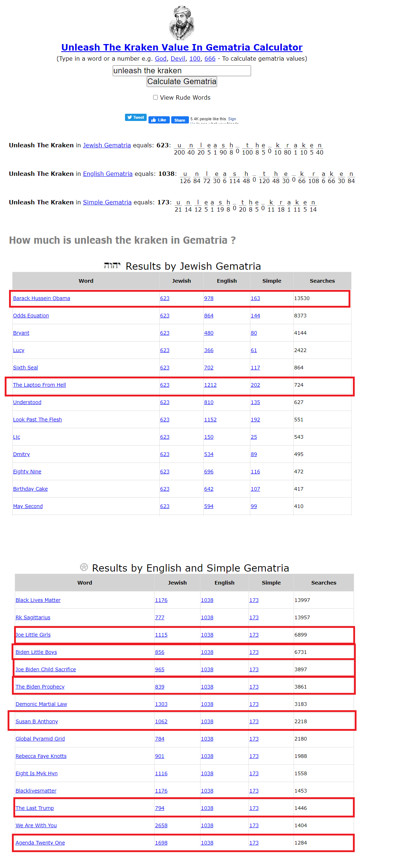Image resolution: width=393 pixels, height=868 pixels.
Task: Click the round seal icon near English results
Action: coord(84,567)
